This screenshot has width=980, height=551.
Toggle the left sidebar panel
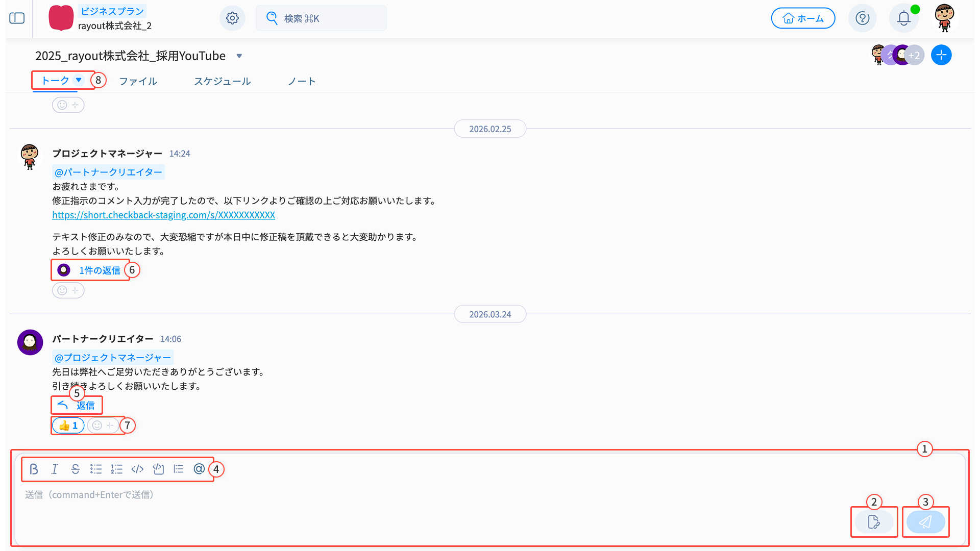pos(17,18)
